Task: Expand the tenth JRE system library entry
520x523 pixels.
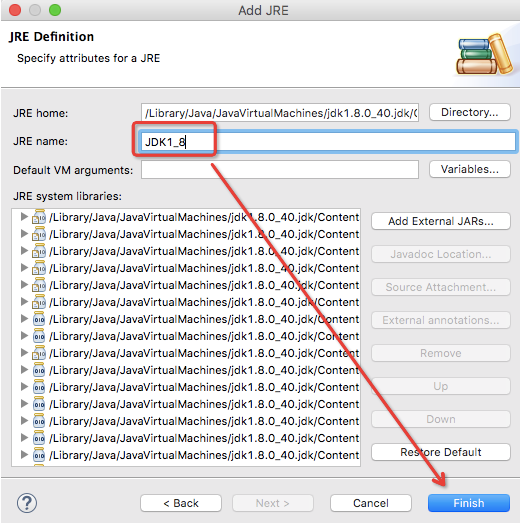Action: 24,370
